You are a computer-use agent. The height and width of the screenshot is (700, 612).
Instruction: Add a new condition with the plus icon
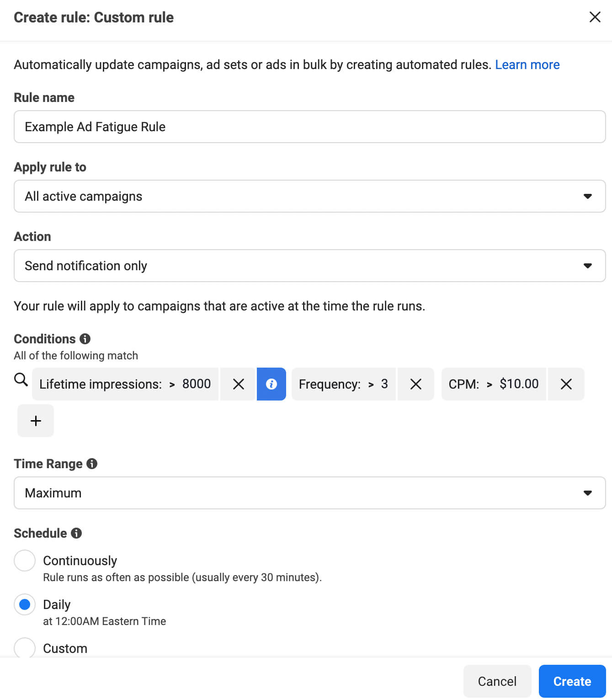(35, 420)
